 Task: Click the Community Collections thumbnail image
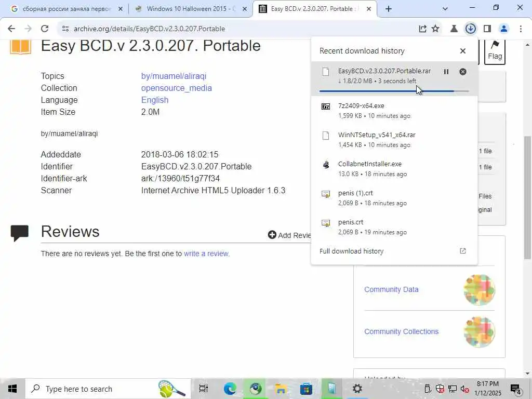[480, 331]
